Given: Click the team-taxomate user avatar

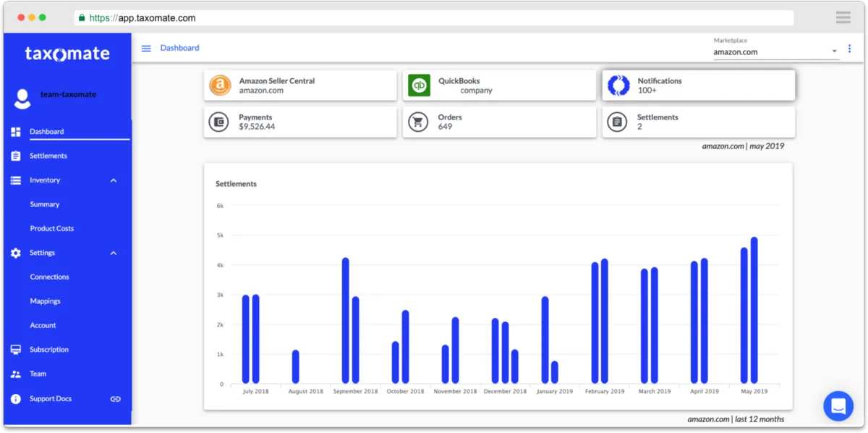Looking at the screenshot, I should click(x=22, y=99).
